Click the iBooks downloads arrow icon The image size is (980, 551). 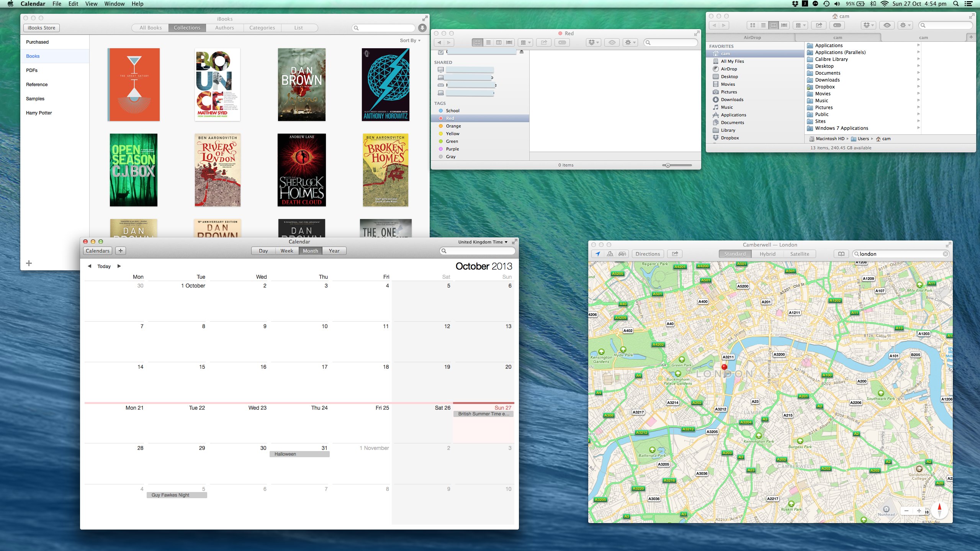pyautogui.click(x=422, y=28)
